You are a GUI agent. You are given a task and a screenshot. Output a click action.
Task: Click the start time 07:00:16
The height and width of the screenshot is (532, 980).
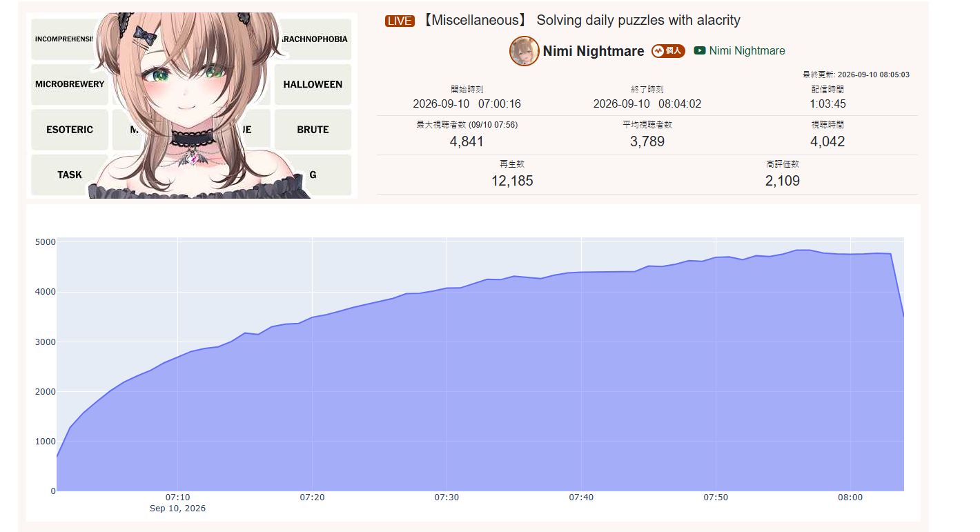coord(500,104)
